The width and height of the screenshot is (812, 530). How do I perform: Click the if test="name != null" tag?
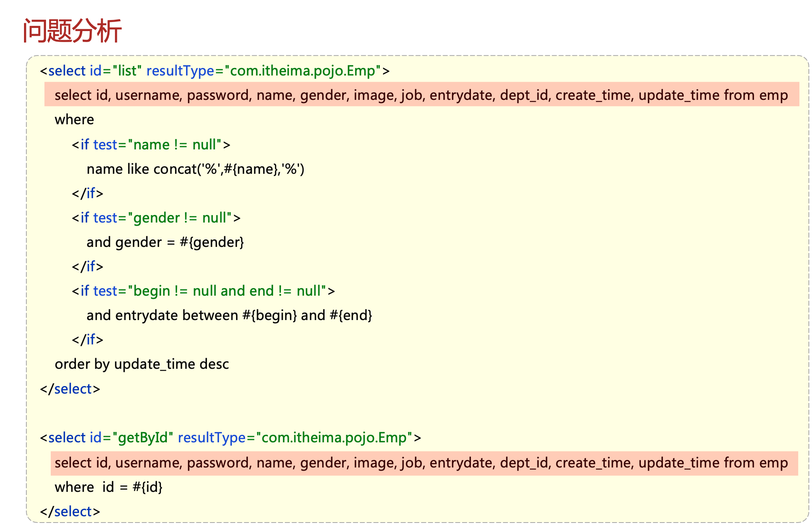pyautogui.click(x=151, y=145)
